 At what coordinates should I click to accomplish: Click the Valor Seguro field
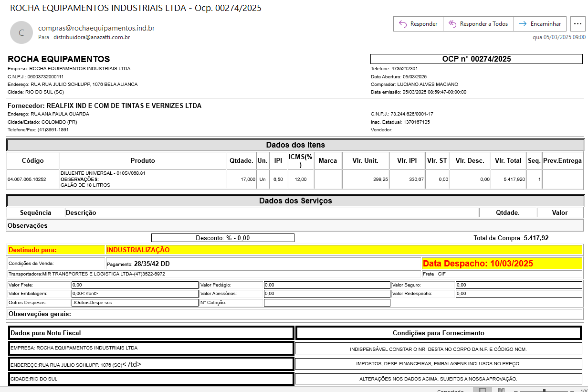click(x=519, y=285)
